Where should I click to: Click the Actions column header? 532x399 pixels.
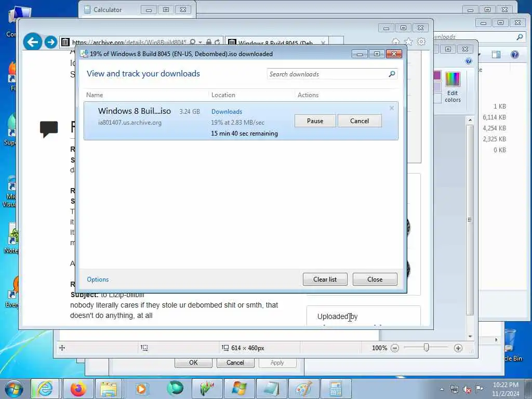(x=308, y=95)
